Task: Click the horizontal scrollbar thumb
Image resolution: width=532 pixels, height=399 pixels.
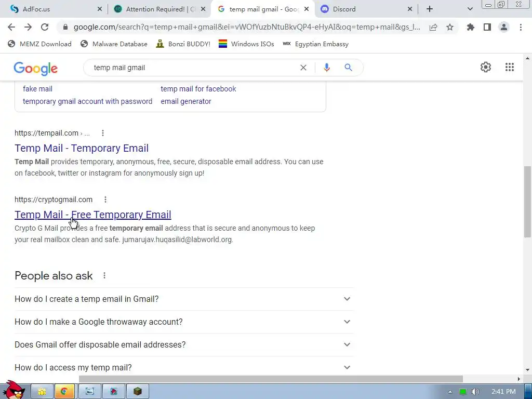Action: (x=271, y=379)
